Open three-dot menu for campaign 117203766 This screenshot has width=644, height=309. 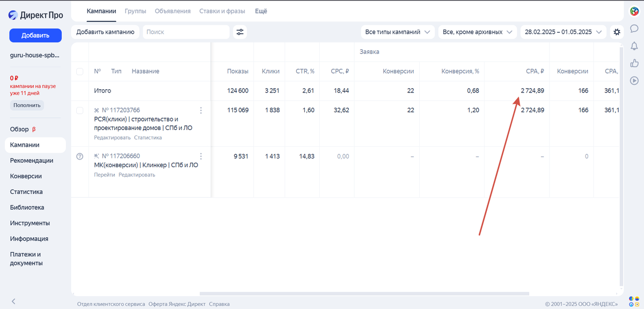pos(201,110)
